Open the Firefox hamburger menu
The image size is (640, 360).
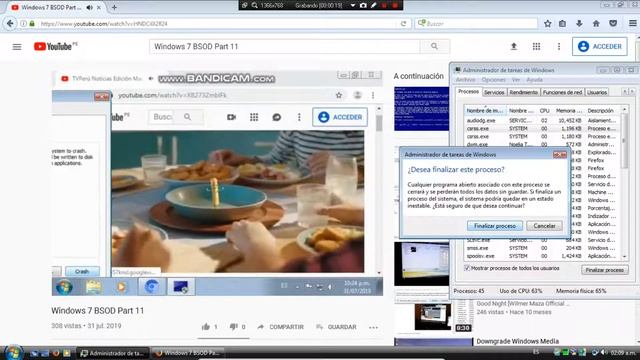[x=632, y=24]
